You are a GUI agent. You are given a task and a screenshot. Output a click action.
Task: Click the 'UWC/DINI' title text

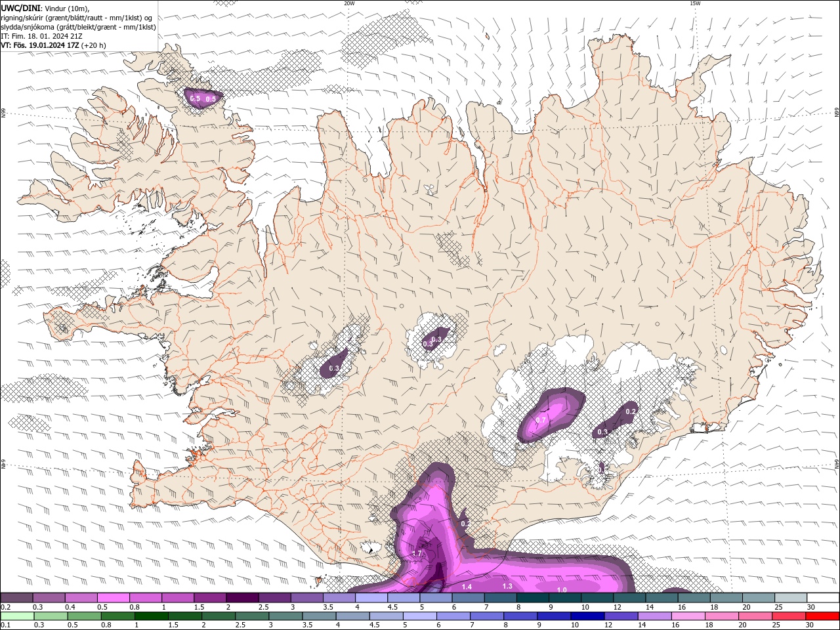[x=20, y=8]
